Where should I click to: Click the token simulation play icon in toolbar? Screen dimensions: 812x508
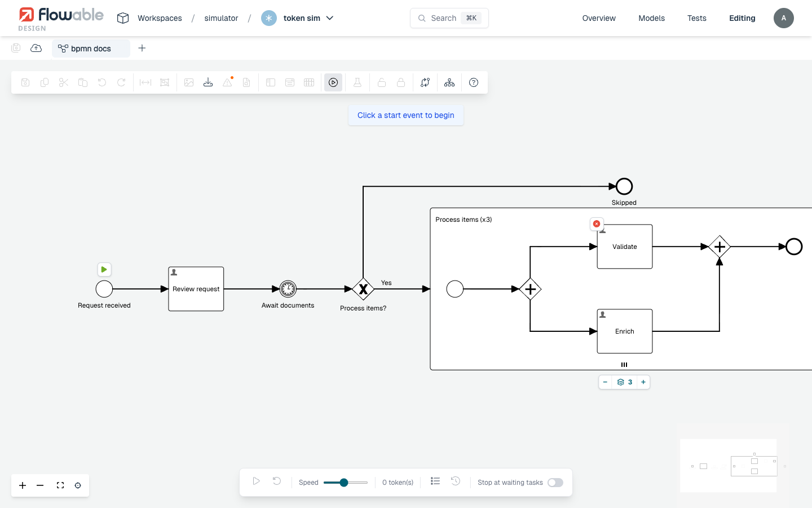pos(333,82)
